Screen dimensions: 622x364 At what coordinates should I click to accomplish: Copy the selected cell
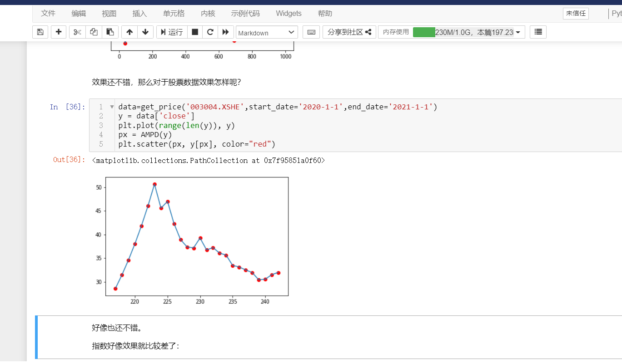tap(94, 32)
